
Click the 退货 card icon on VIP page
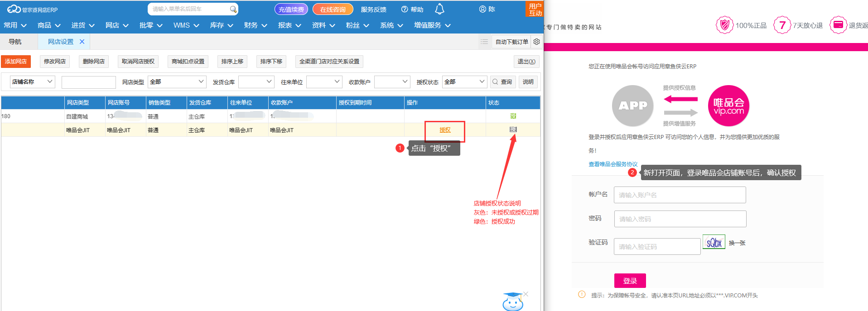click(x=838, y=25)
